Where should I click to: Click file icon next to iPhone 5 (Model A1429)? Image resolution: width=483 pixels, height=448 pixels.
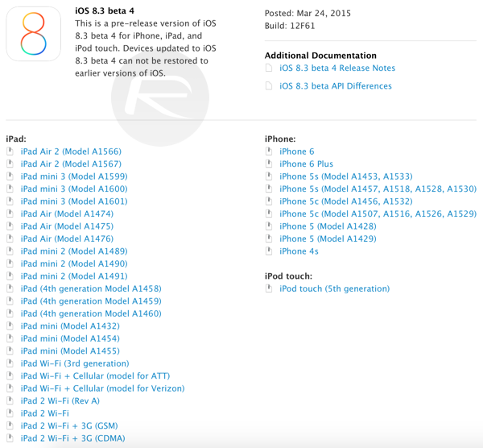(269, 239)
